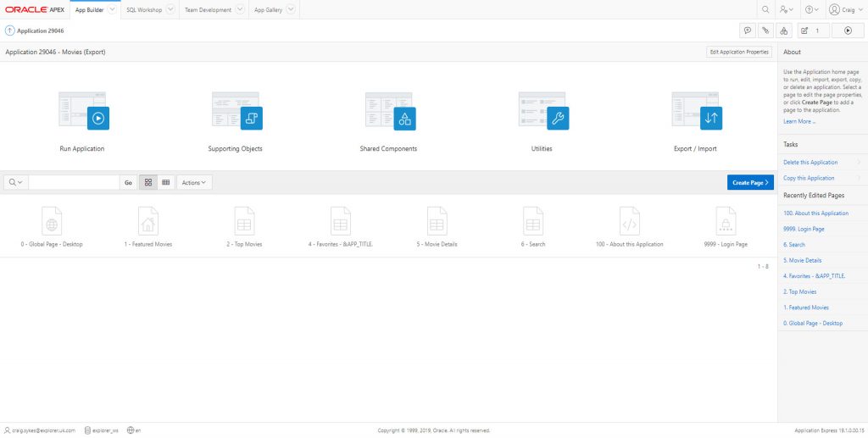Open recently edited 5. Movie Details
Image resolution: width=868 pixels, height=438 pixels.
803,260
